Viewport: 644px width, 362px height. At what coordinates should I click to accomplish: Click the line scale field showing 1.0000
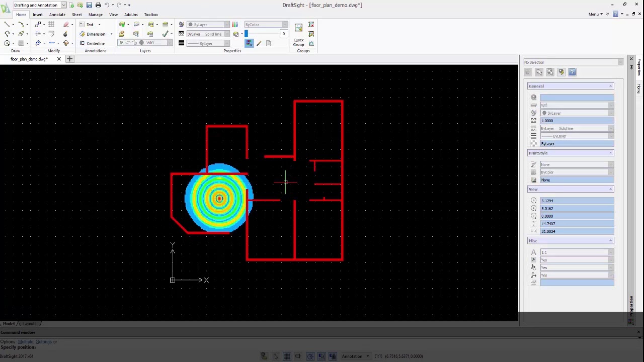577,121
